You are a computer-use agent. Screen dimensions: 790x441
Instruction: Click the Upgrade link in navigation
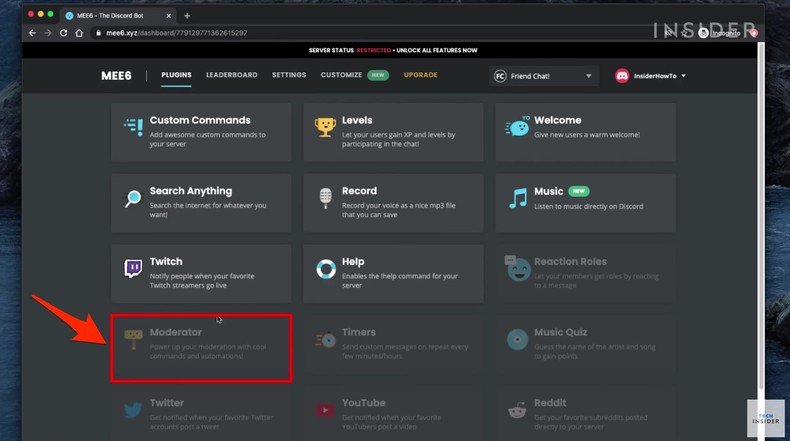click(420, 75)
